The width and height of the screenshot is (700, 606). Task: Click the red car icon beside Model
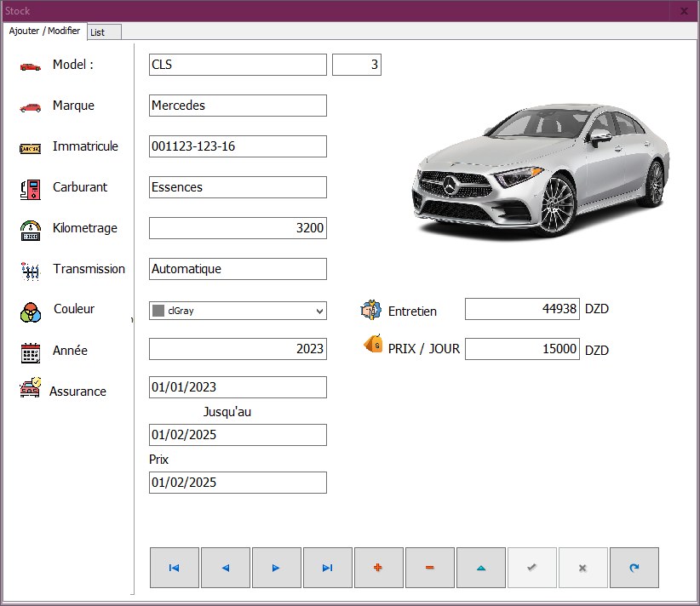tap(31, 67)
